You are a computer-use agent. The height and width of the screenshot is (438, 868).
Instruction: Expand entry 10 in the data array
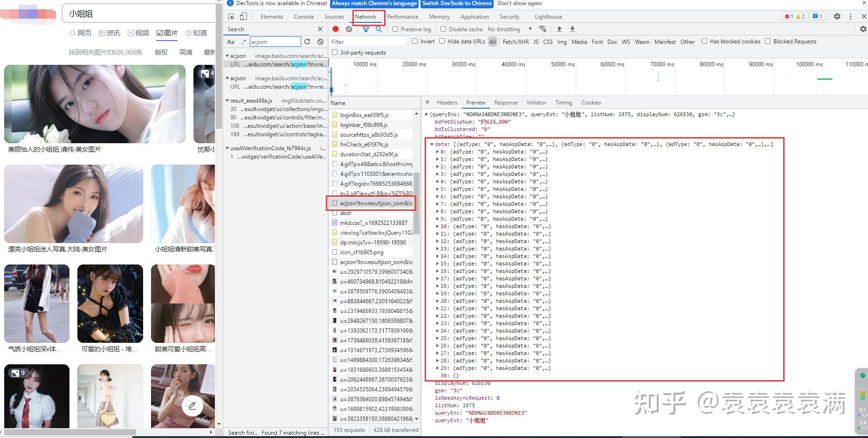tap(437, 226)
